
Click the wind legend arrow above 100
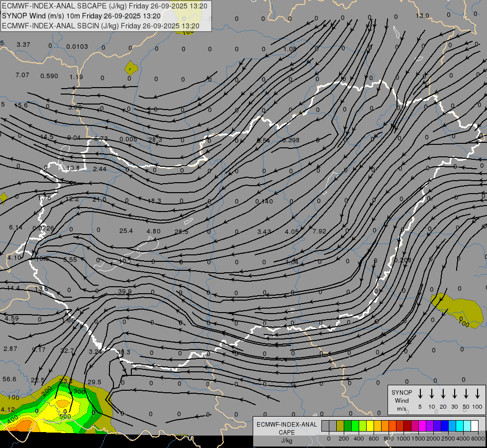(x=478, y=394)
